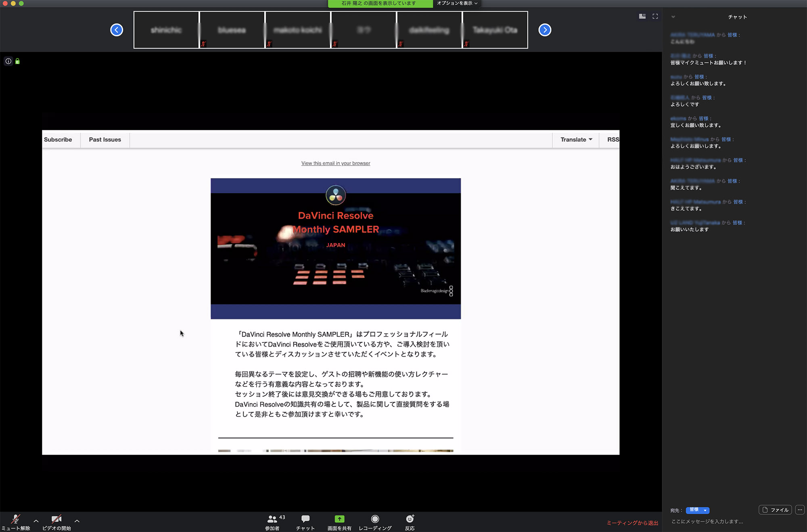
Task: Click macOS green fullscreen window button
Action: pyautogui.click(x=21, y=3)
